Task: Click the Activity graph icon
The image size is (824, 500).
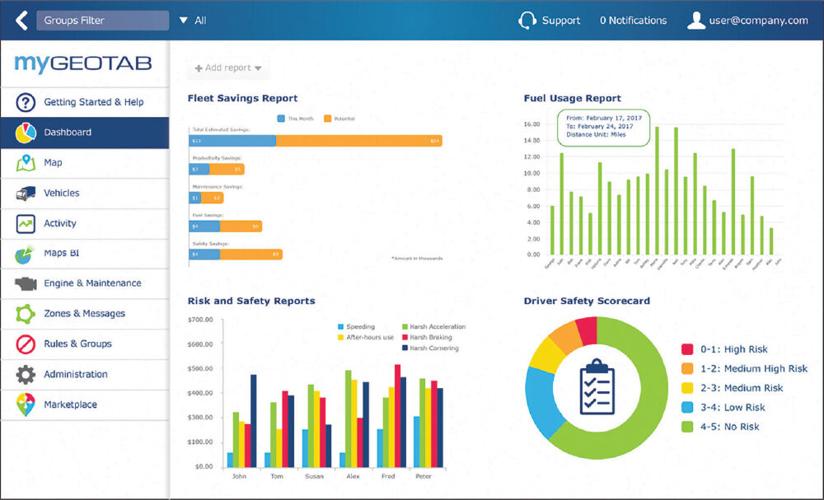Action: pos(26,223)
